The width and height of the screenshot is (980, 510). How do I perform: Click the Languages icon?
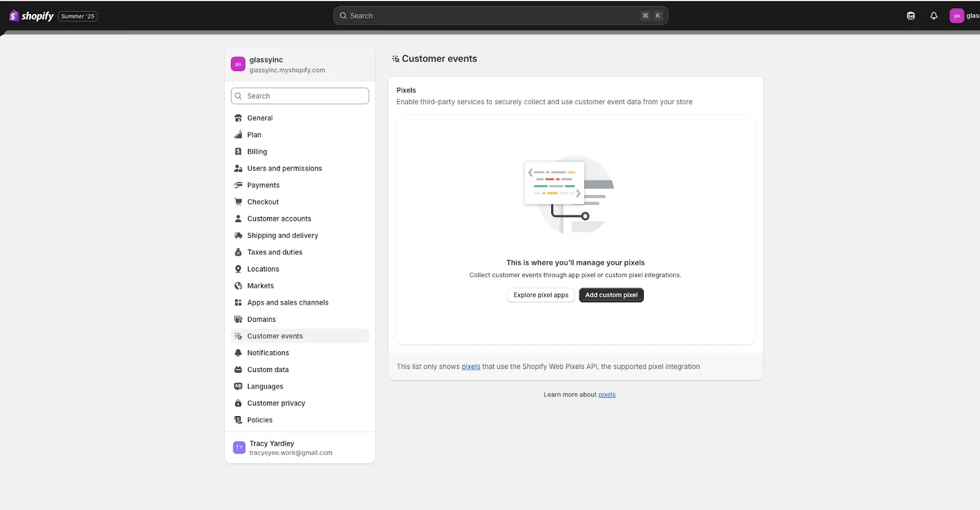[x=238, y=386]
